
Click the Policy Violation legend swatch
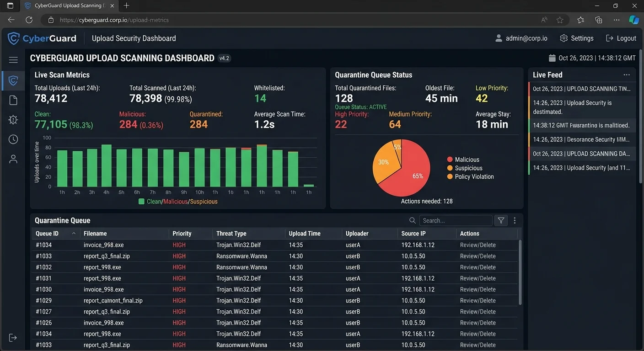(450, 176)
